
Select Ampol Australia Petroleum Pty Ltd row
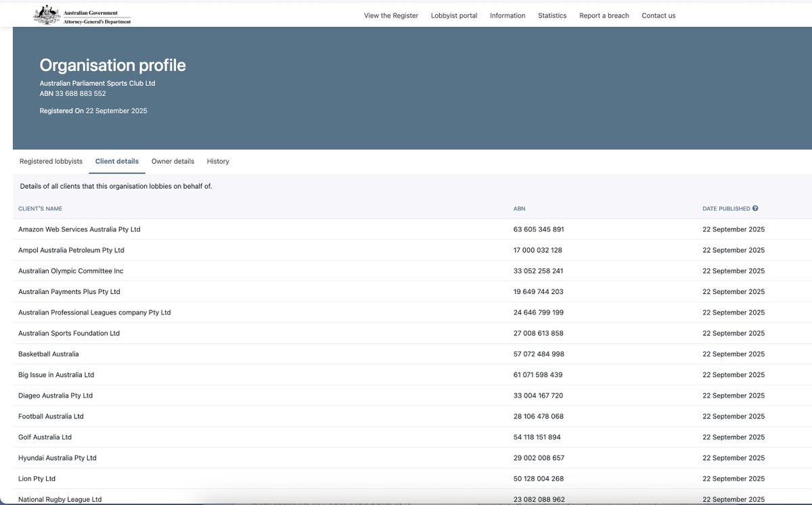point(412,250)
